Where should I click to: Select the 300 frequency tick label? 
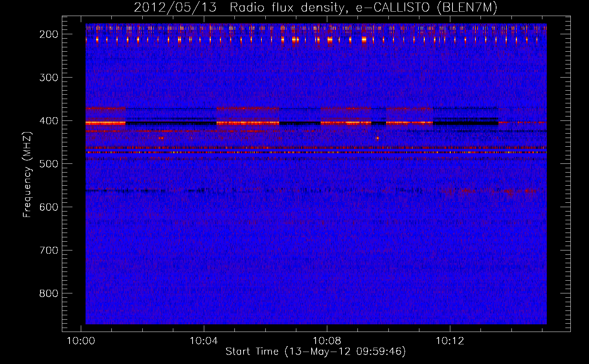click(48, 78)
